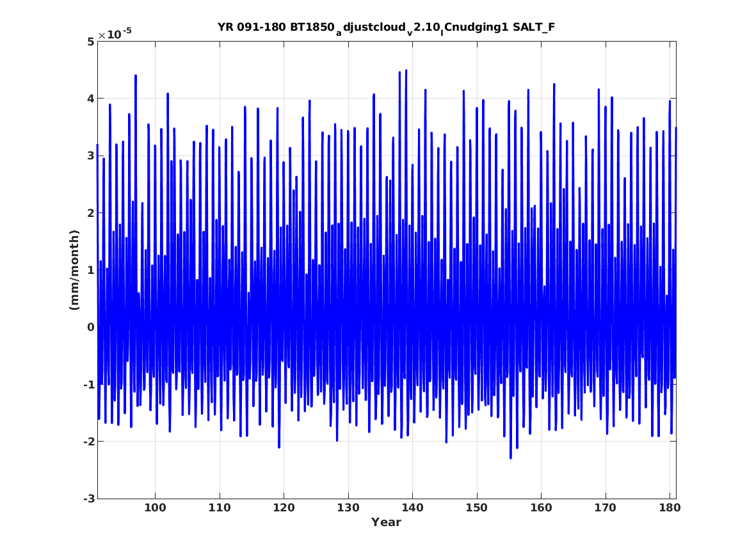Click y-axis tick label 0
This screenshot has height=560, width=747.
click(x=90, y=327)
